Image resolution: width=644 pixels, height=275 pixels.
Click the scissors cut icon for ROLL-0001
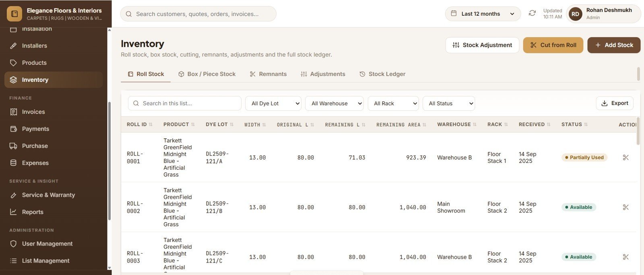pyautogui.click(x=625, y=157)
